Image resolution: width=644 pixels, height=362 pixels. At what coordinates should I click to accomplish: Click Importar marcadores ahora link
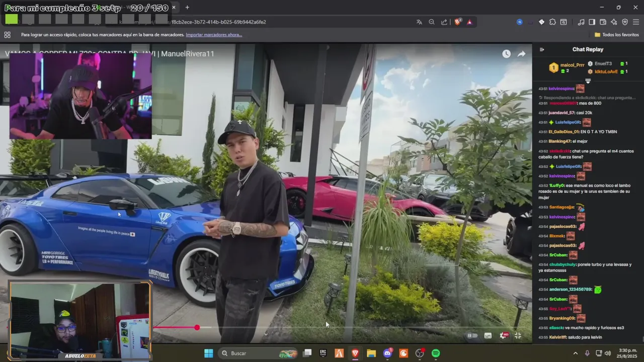tap(214, 35)
